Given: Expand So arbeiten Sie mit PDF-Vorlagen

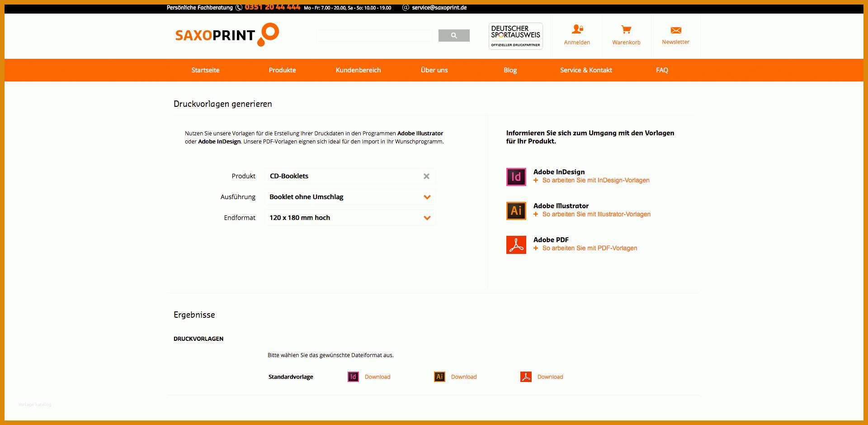Looking at the screenshot, I should pos(590,248).
